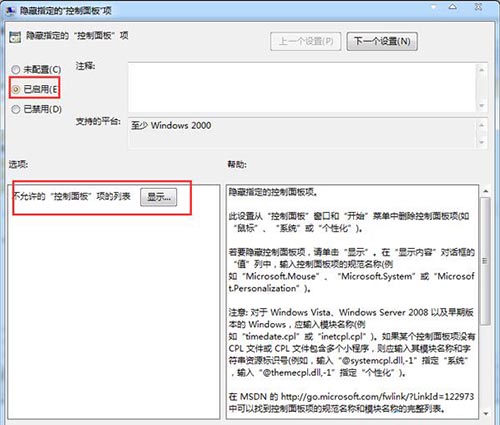Click the 注释: label
The image size is (500, 425).
tap(85, 66)
